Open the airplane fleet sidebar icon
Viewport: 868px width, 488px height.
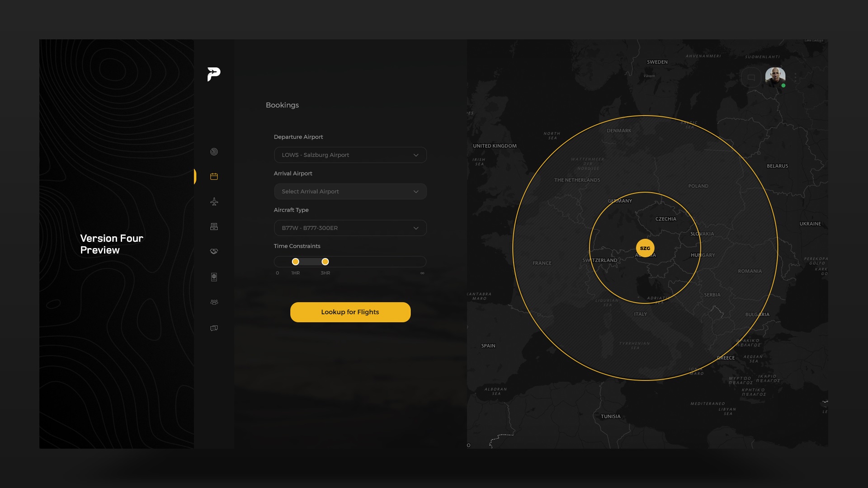coord(214,202)
